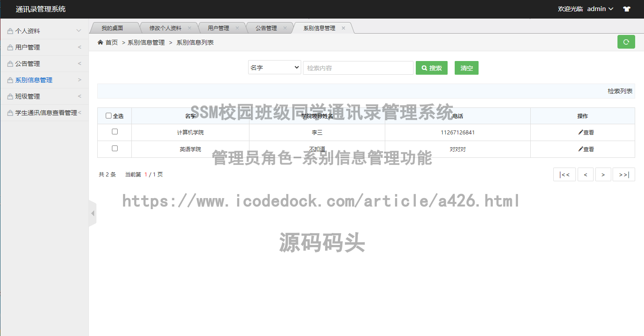Collapse the sidebar using the edge arrow handle
The width and height of the screenshot is (644, 336).
(92, 213)
